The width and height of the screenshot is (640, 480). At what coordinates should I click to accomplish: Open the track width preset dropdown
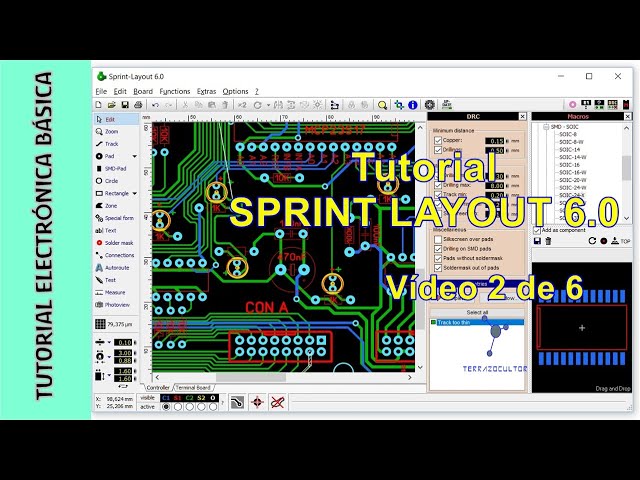(109, 342)
